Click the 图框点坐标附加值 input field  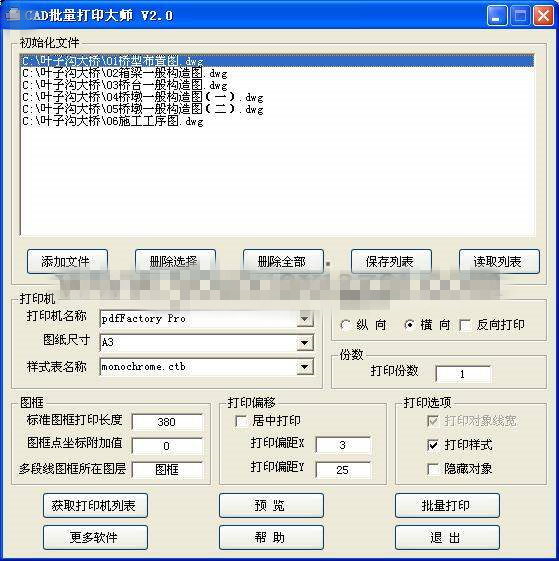(x=167, y=446)
